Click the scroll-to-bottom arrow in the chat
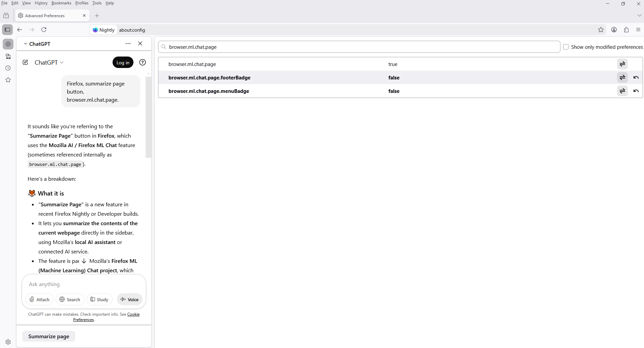This screenshot has width=644, height=348. point(84,261)
